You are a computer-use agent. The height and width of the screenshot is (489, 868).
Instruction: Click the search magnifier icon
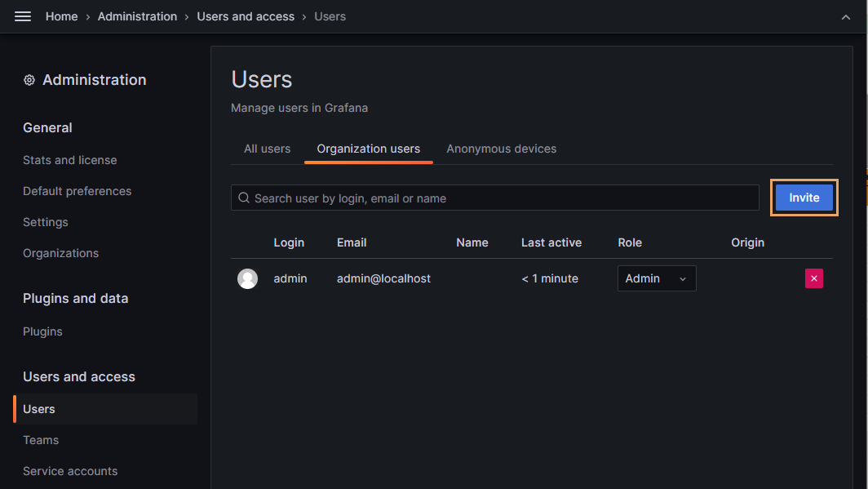click(x=244, y=198)
